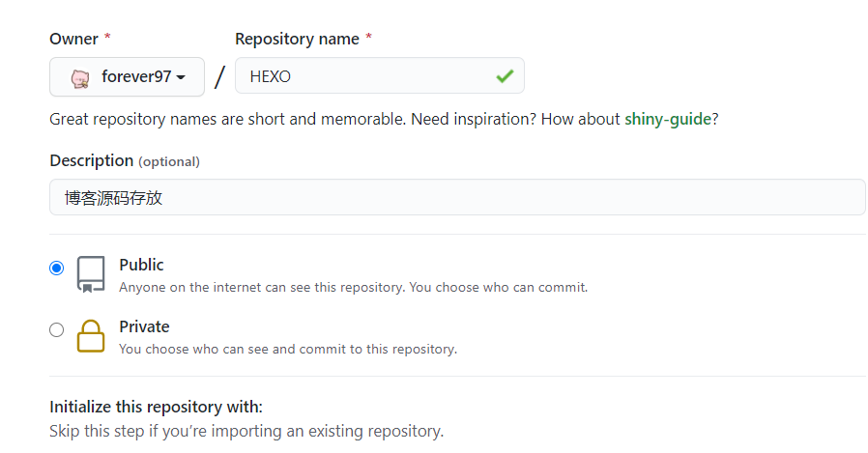The width and height of the screenshot is (868, 453).
Task: Click the Description (optional) label
Action: pos(125,161)
